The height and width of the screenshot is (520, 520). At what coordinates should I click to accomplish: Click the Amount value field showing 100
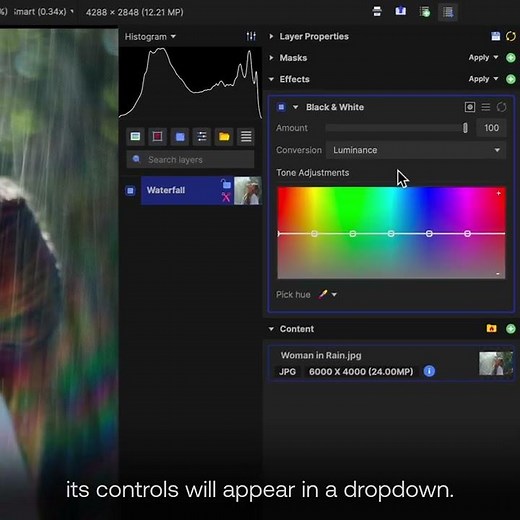[491, 128]
